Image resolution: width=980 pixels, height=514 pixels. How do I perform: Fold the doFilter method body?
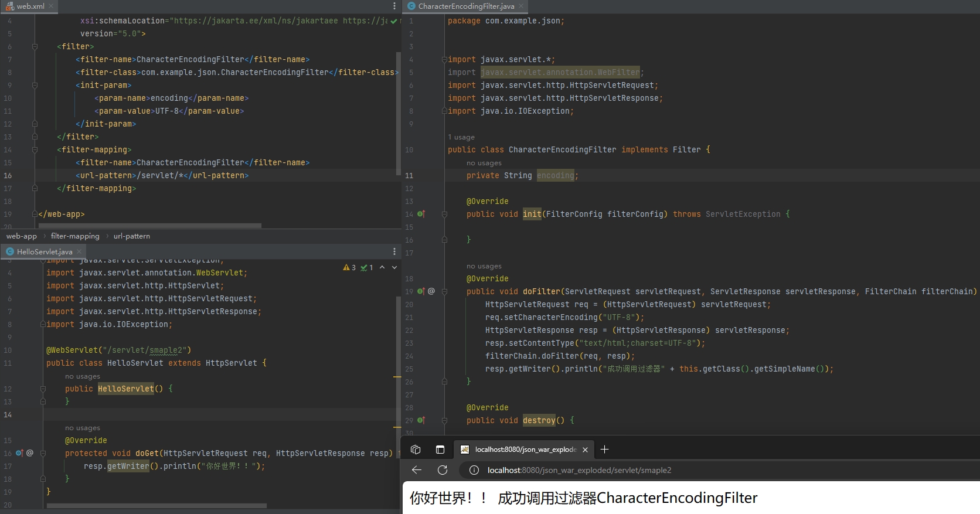pos(444,291)
